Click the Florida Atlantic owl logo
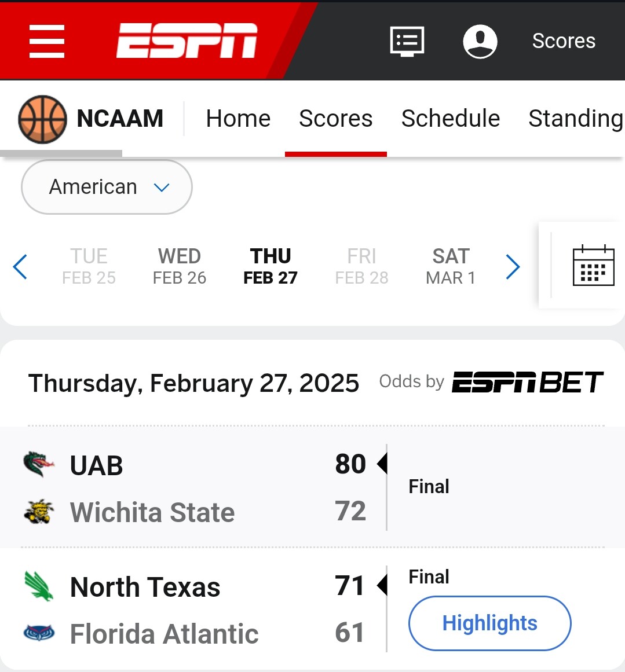 point(39,633)
